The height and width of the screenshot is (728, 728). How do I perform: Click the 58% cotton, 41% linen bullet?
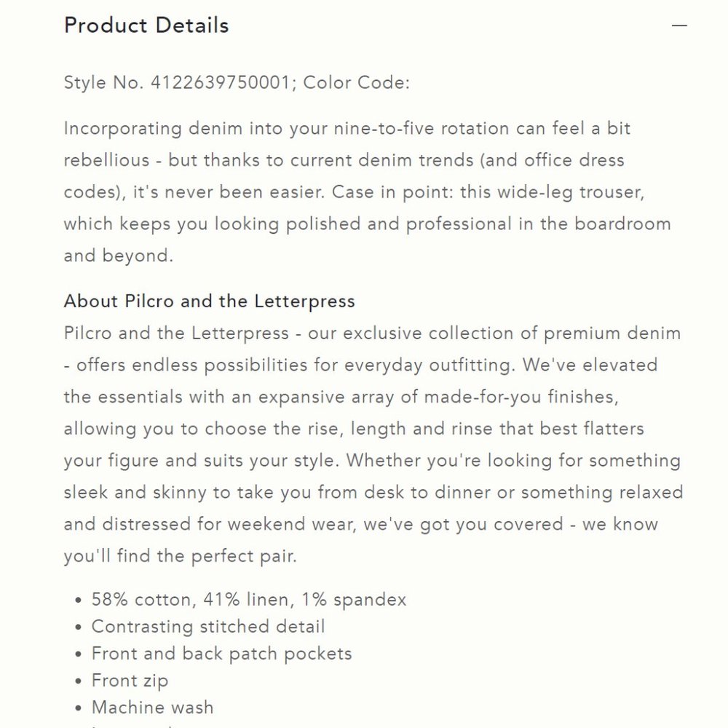point(249,599)
